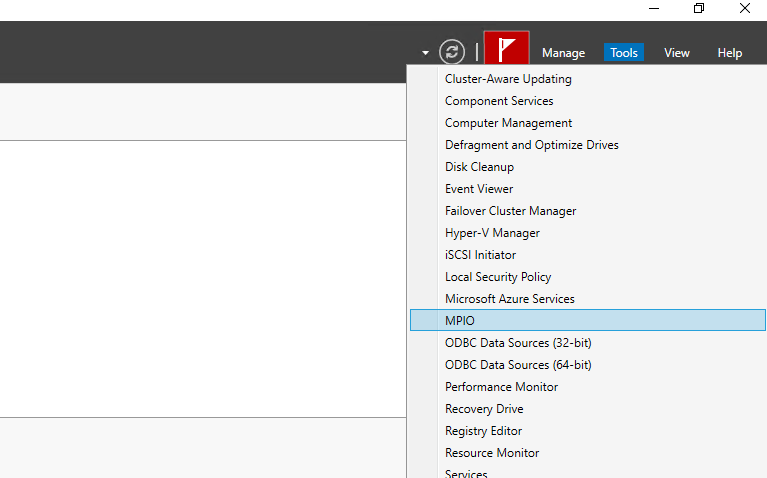Close the Tools menu
The height and width of the screenshot is (478, 767).
[x=623, y=53]
